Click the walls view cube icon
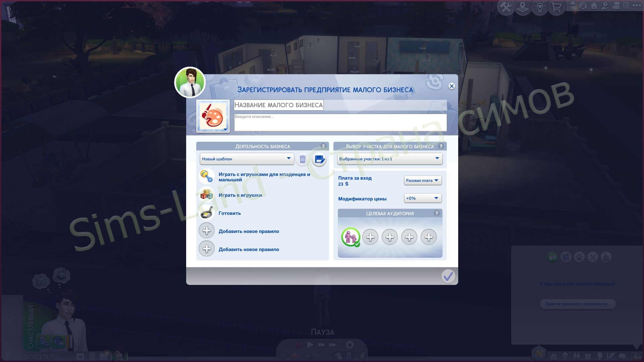 583,6
